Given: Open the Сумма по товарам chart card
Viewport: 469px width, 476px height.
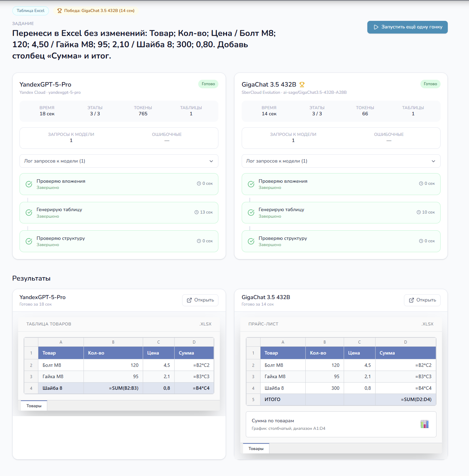Looking at the screenshot, I should tap(341, 424).
